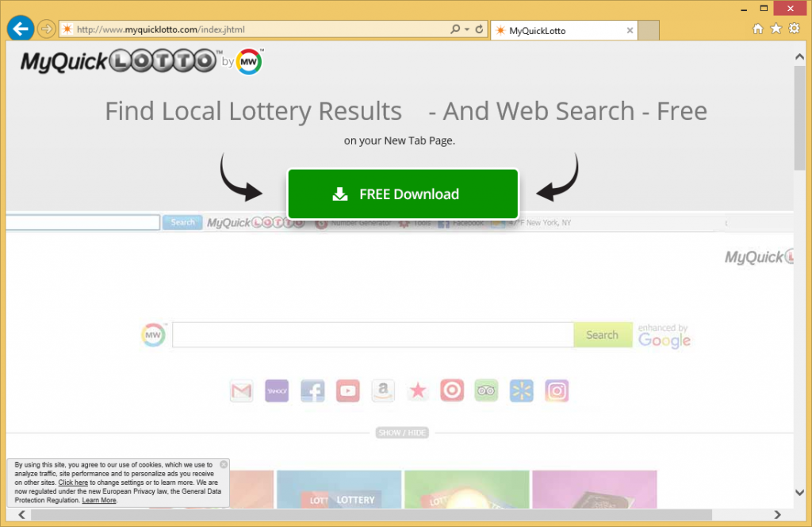Open the pink thumbnail tile
The image size is (812, 527).
pyautogui.click(x=595, y=489)
